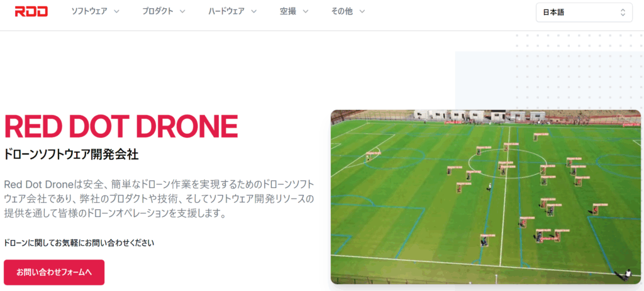Expand the chevron next to ソフトウェア

click(x=116, y=11)
